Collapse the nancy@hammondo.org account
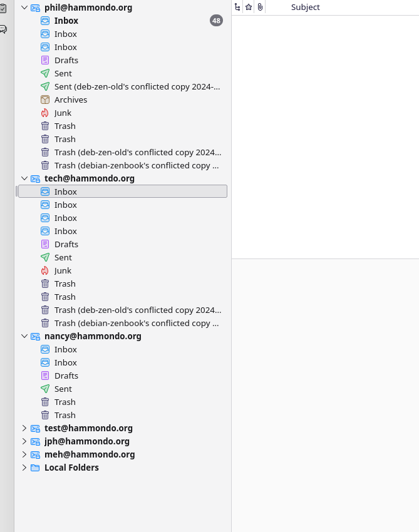The width and height of the screenshot is (419, 532). coord(24,336)
